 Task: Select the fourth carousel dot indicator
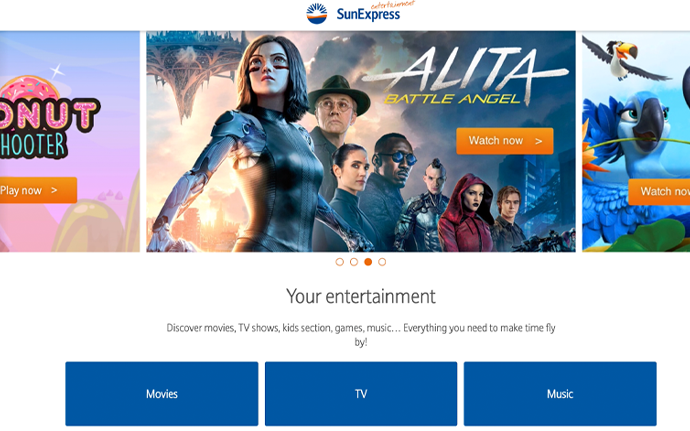coord(382,262)
